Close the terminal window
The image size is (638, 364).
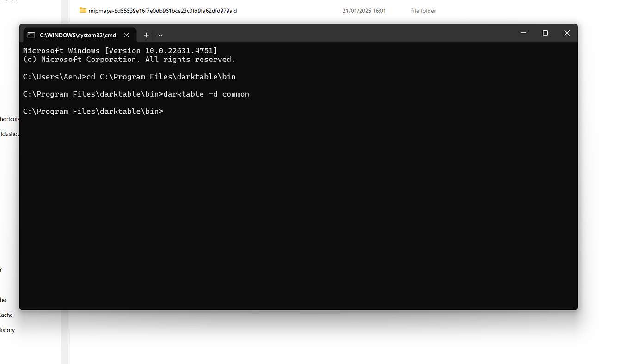pos(567,33)
